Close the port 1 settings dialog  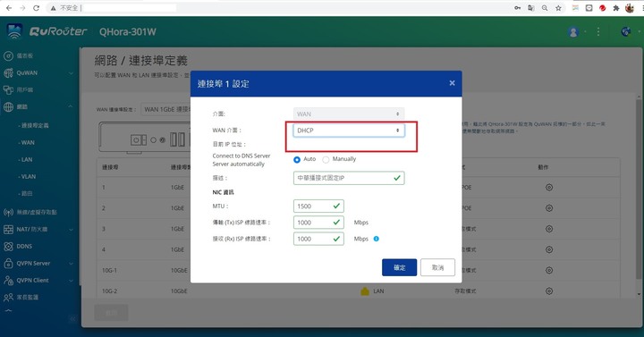coord(452,83)
